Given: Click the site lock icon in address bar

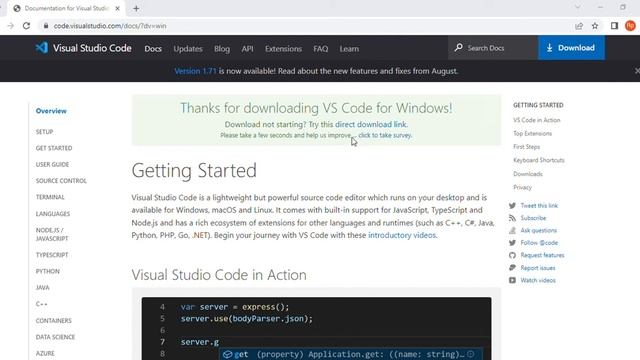Looking at the screenshot, I should pyautogui.click(x=46, y=26).
